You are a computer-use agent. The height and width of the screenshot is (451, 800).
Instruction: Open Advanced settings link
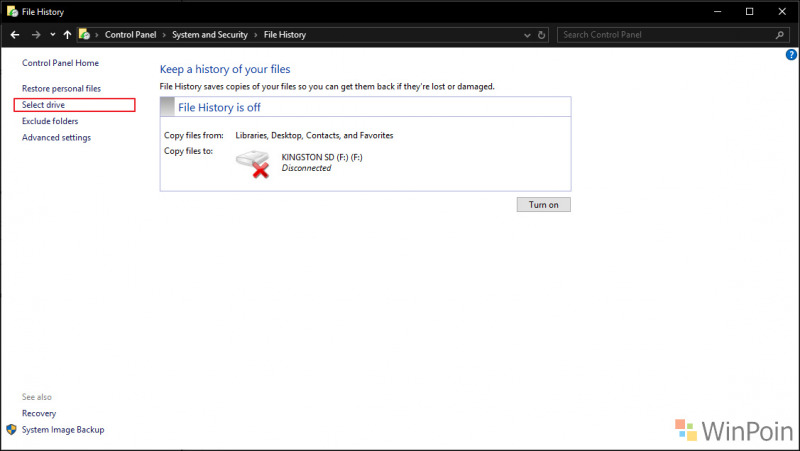(x=56, y=137)
